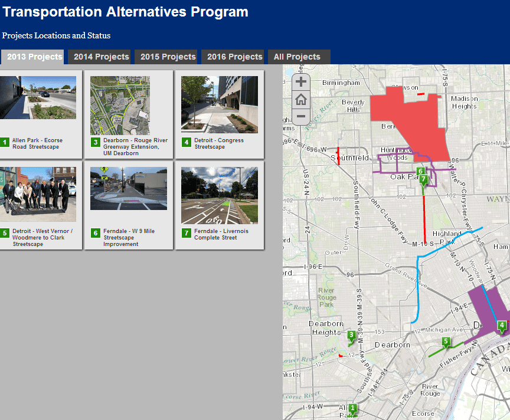Reset map to home extent
Image resolution: width=510 pixels, height=420 pixels.
(x=301, y=99)
